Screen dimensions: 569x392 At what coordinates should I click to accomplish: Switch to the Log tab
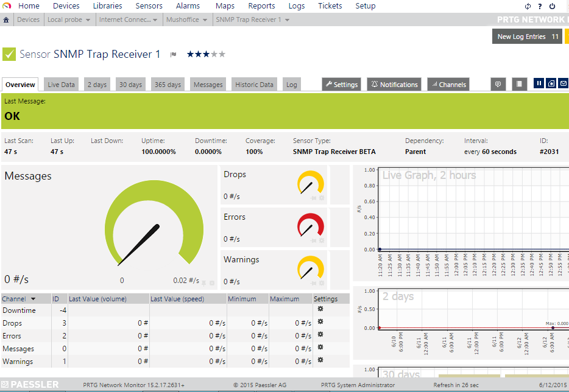291,85
